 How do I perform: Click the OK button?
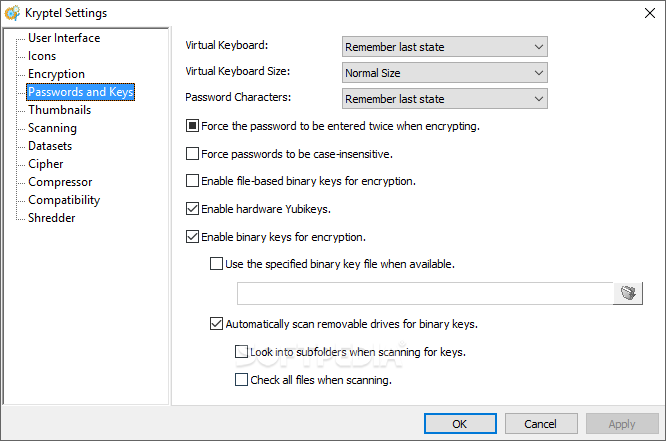(x=460, y=424)
